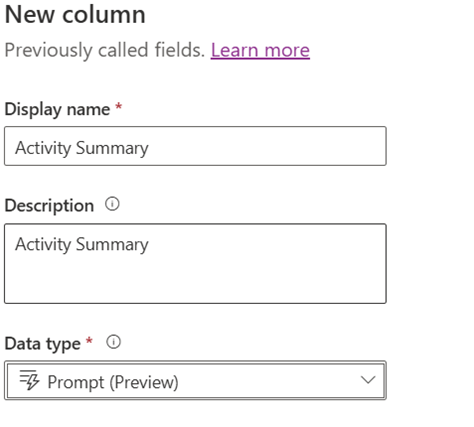Viewport: 474px width, 427px height.
Task: Click the New column heading
Action: pyautogui.click(x=75, y=15)
